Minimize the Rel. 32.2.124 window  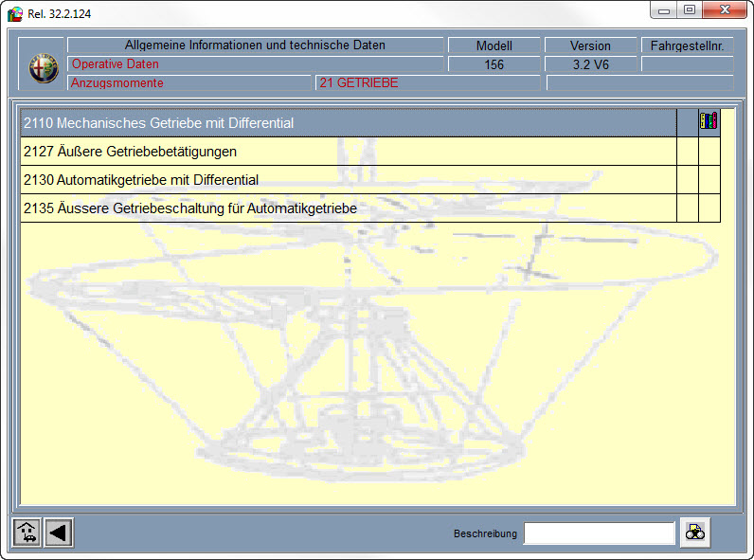point(664,10)
